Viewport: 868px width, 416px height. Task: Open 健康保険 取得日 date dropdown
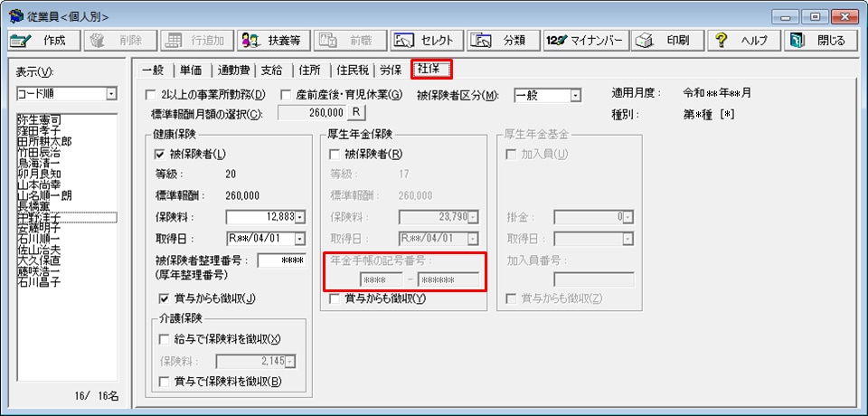[x=300, y=239]
